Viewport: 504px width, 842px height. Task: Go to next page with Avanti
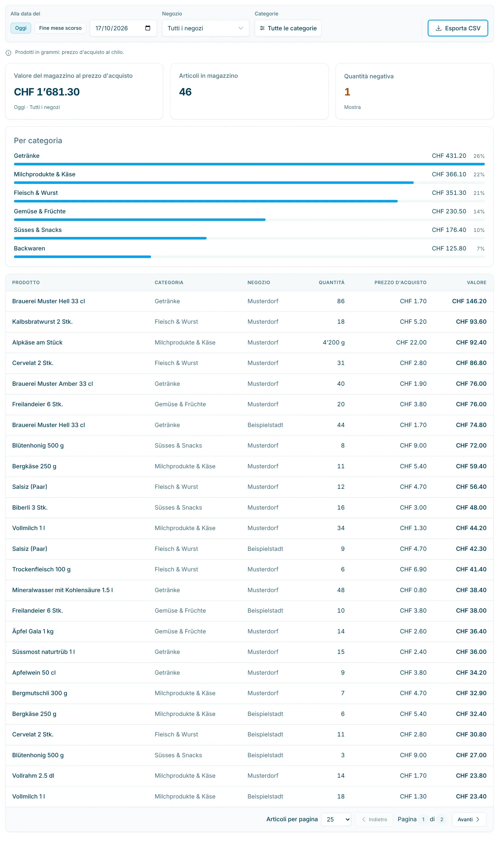click(469, 819)
